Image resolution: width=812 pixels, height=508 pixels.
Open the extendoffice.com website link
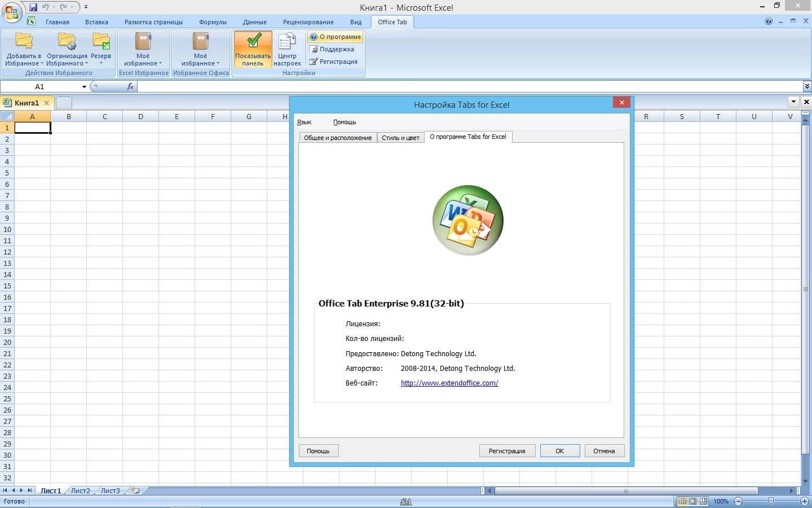pyautogui.click(x=449, y=383)
